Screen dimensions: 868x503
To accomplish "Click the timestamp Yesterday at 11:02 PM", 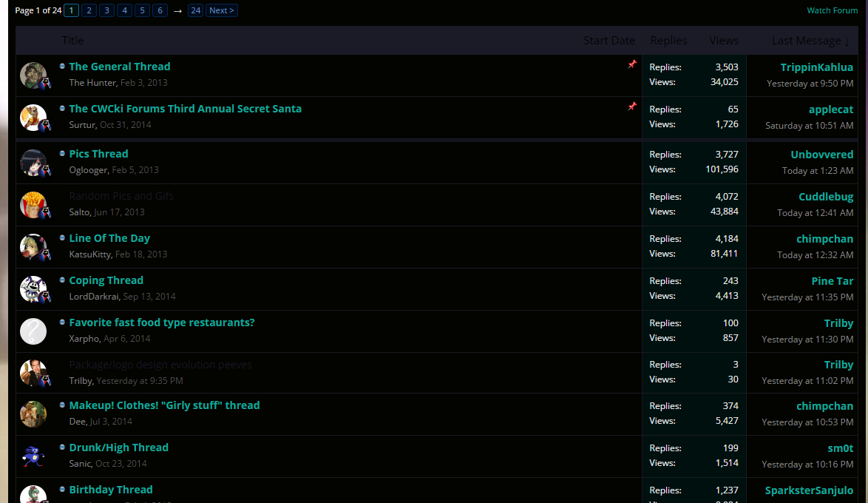I will [807, 381].
